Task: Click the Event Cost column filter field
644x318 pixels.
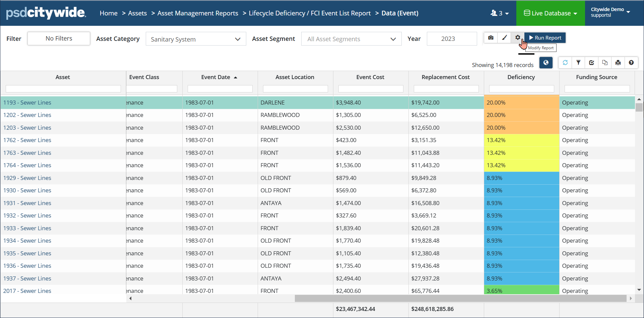Action: point(371,89)
